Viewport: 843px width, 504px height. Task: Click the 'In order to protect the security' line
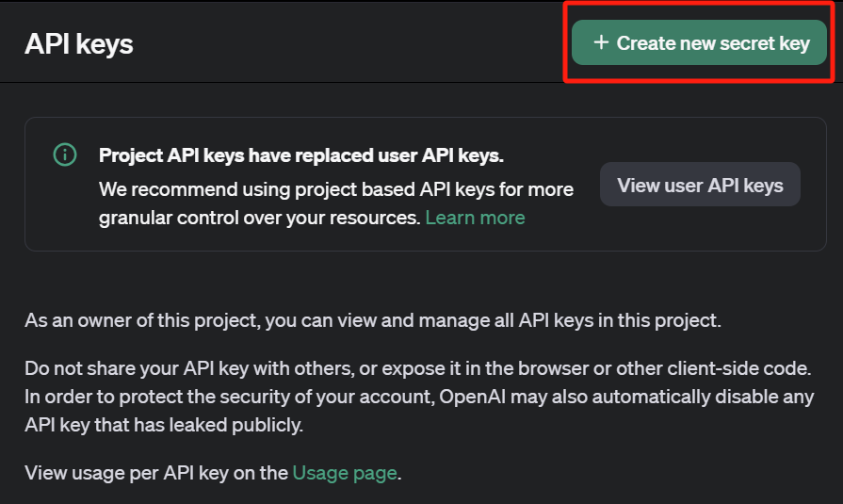pyautogui.click(x=226, y=397)
